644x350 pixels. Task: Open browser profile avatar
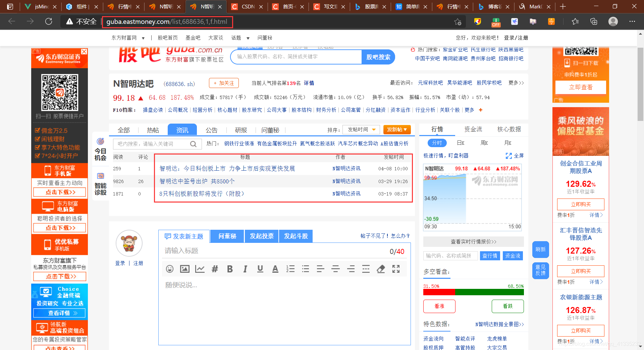click(x=613, y=21)
